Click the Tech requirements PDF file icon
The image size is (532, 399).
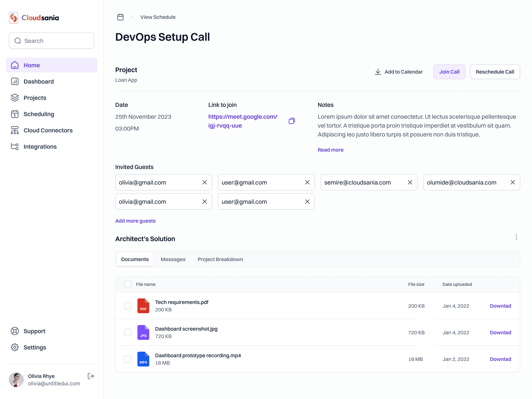pyautogui.click(x=143, y=306)
